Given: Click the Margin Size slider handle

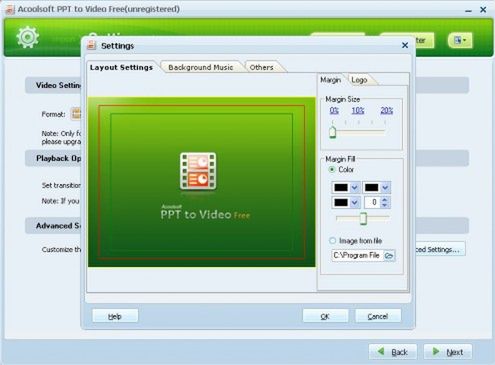Looking at the screenshot, I should click(333, 132).
